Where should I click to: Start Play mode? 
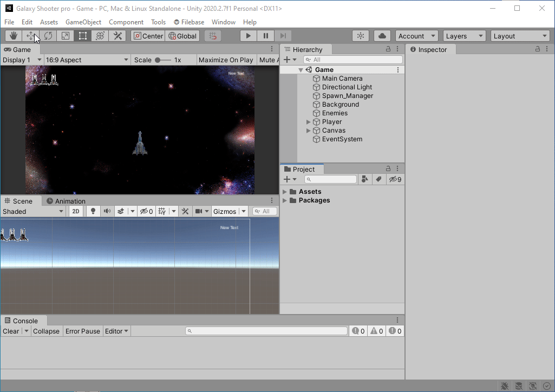click(x=248, y=36)
